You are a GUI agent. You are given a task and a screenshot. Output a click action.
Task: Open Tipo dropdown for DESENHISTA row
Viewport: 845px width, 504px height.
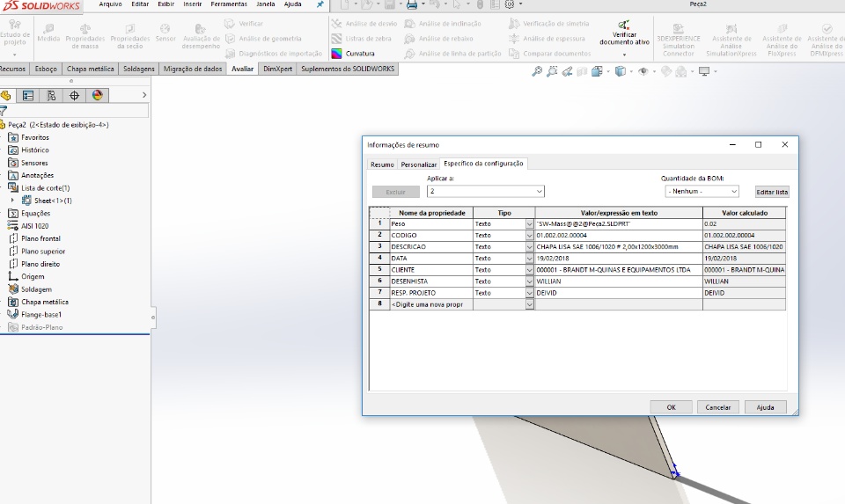pyautogui.click(x=529, y=281)
